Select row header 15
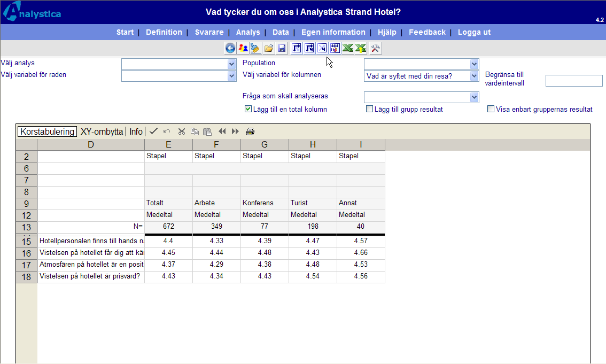This screenshot has width=606, height=364. tap(26, 242)
